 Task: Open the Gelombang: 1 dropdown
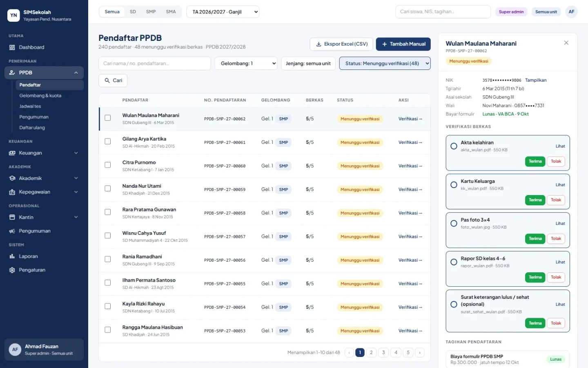[x=246, y=63]
